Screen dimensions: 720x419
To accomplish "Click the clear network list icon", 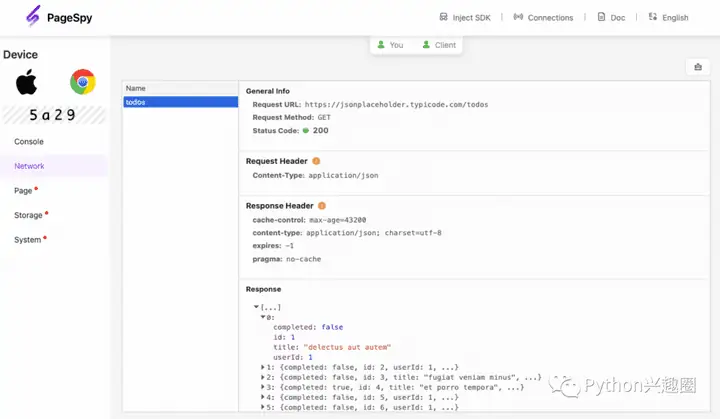I will [697, 67].
